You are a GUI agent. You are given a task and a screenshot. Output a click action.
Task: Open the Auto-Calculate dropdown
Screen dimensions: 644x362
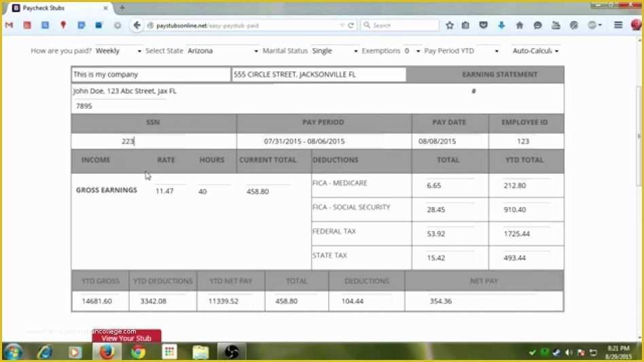point(535,51)
